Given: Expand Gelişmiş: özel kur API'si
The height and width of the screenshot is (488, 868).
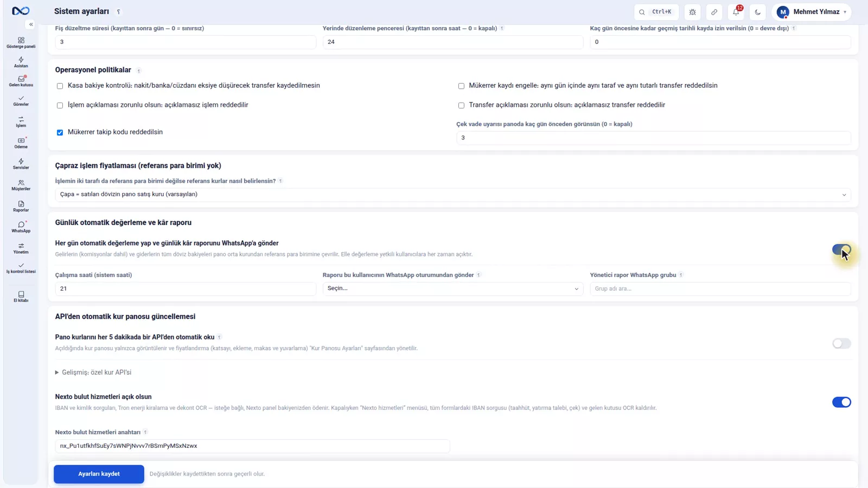Looking at the screenshot, I should click(x=93, y=373).
